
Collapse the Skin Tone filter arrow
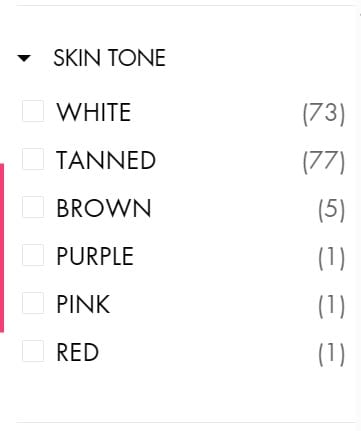point(24,58)
